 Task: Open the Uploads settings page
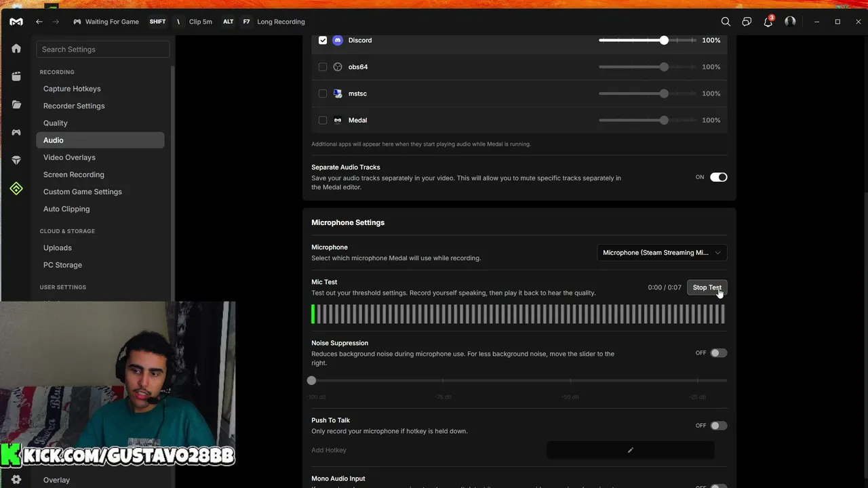[x=58, y=248]
